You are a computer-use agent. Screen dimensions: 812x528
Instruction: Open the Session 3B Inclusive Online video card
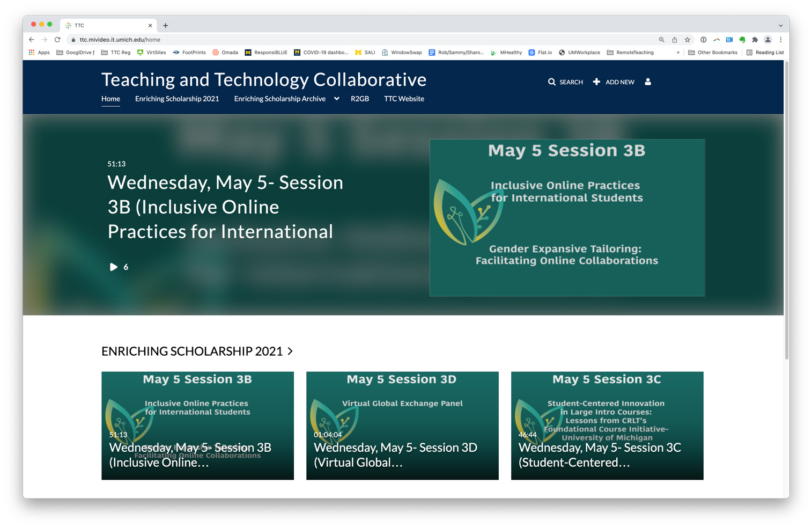coord(197,426)
